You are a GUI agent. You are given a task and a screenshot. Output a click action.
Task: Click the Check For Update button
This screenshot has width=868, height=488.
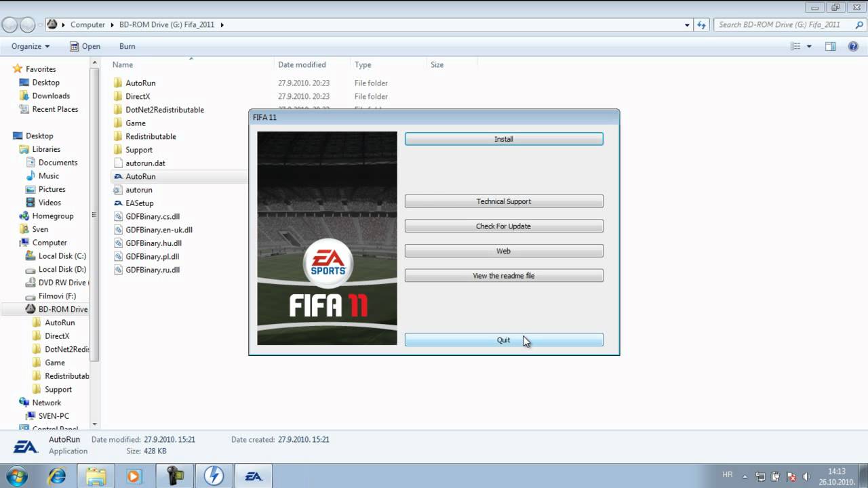point(504,226)
